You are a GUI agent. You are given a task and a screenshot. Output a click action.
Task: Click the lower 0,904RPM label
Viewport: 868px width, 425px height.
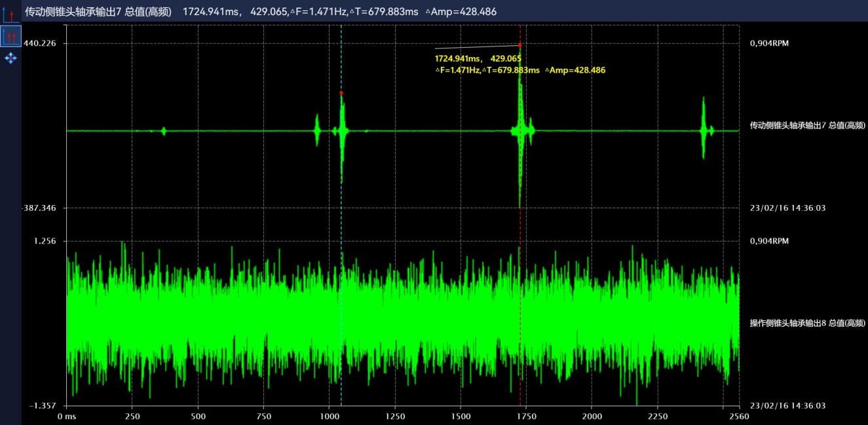769,241
